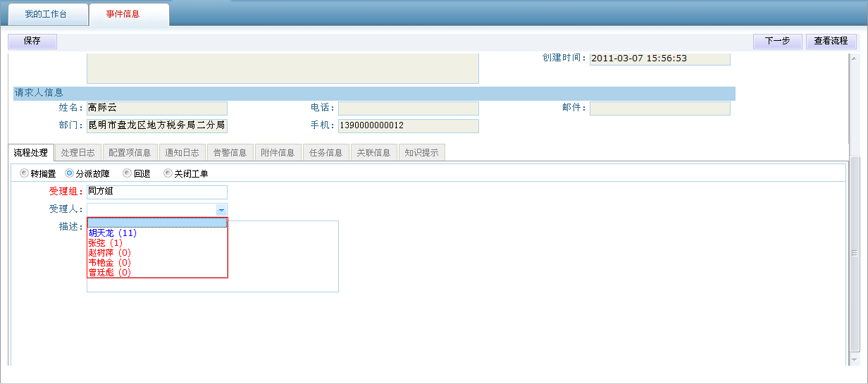
Task: Choose 张弦 (1) as handler
Action: pos(106,242)
